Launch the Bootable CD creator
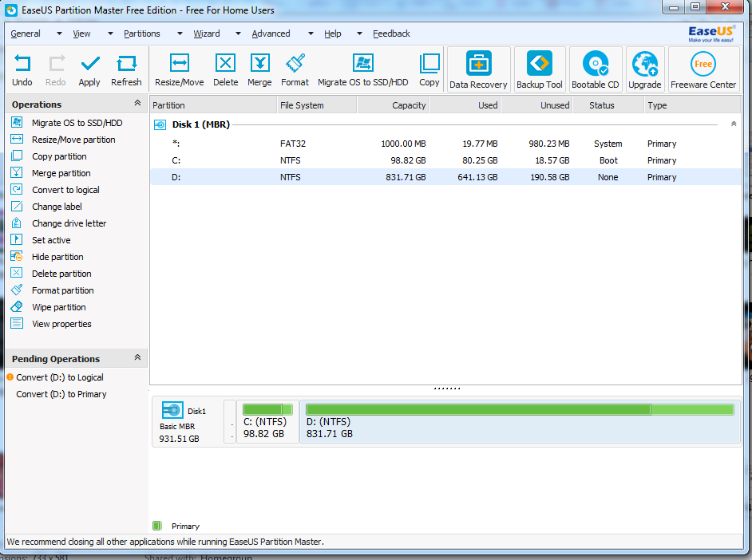Image resolution: width=752 pixels, height=560 pixels. 596,69
